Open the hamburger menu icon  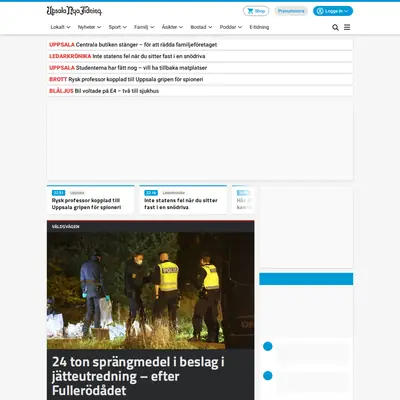pyautogui.click(x=347, y=27)
